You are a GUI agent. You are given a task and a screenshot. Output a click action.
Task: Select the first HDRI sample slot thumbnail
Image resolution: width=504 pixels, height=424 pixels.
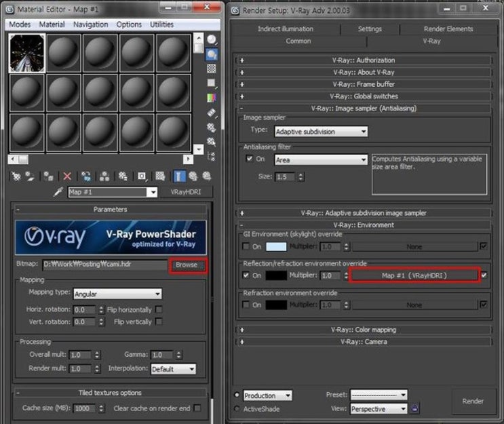[27, 53]
